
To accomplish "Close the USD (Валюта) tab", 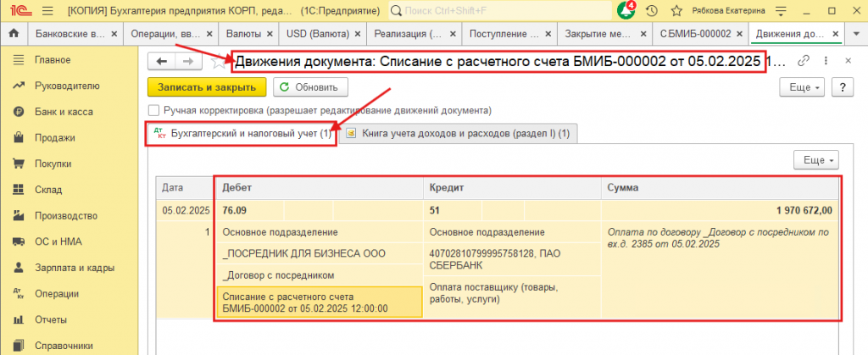I will click(358, 34).
